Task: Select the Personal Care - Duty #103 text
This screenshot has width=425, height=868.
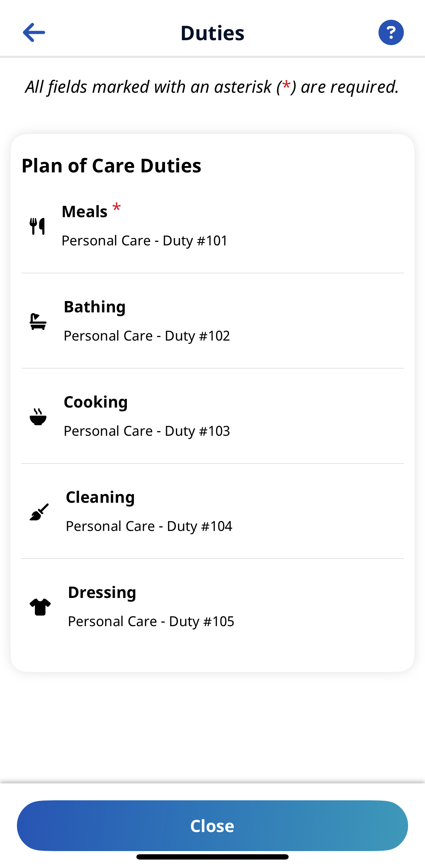Action: coord(147,431)
